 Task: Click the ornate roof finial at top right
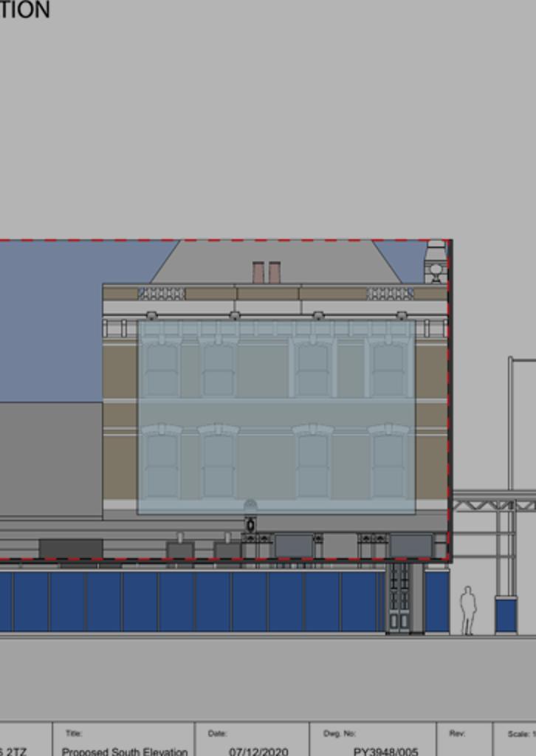[436, 262]
